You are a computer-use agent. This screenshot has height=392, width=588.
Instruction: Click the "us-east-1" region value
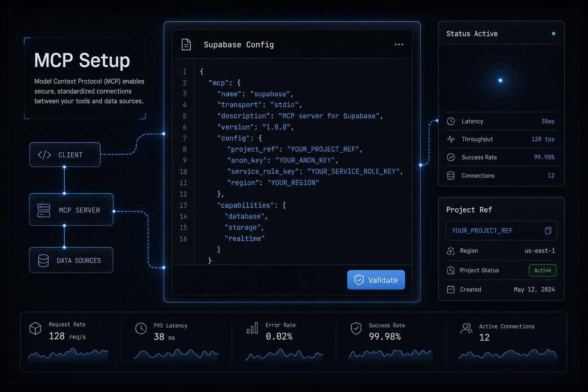coord(540,251)
